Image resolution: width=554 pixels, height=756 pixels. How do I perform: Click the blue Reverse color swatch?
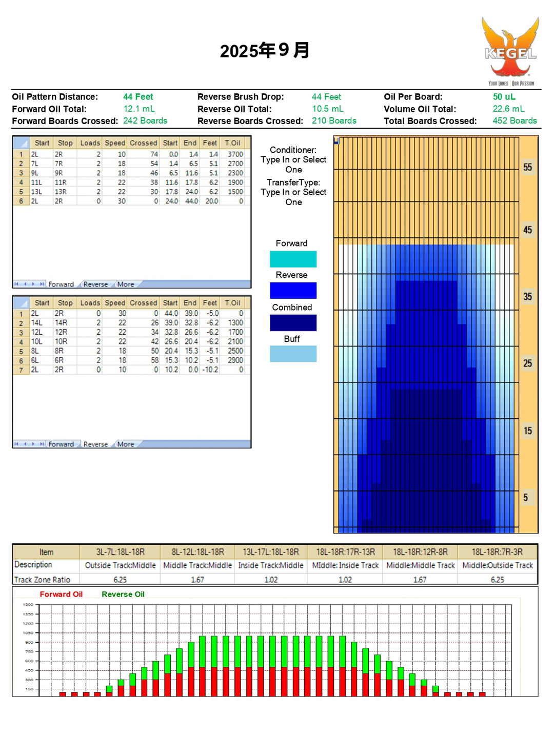pyautogui.click(x=293, y=291)
